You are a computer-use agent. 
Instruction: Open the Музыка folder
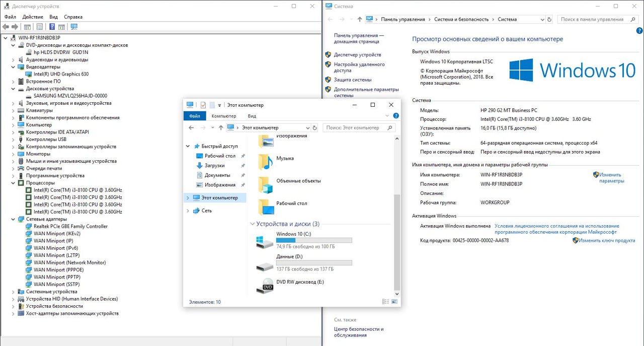tap(285, 158)
